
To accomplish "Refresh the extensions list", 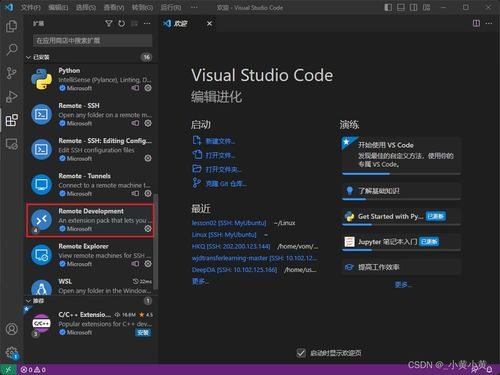I will tap(122, 23).
